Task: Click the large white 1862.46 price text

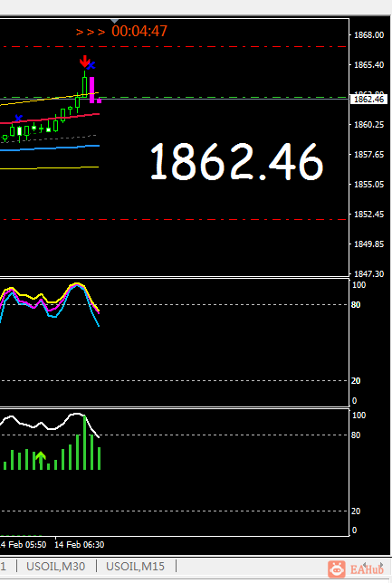Action: pos(236,162)
